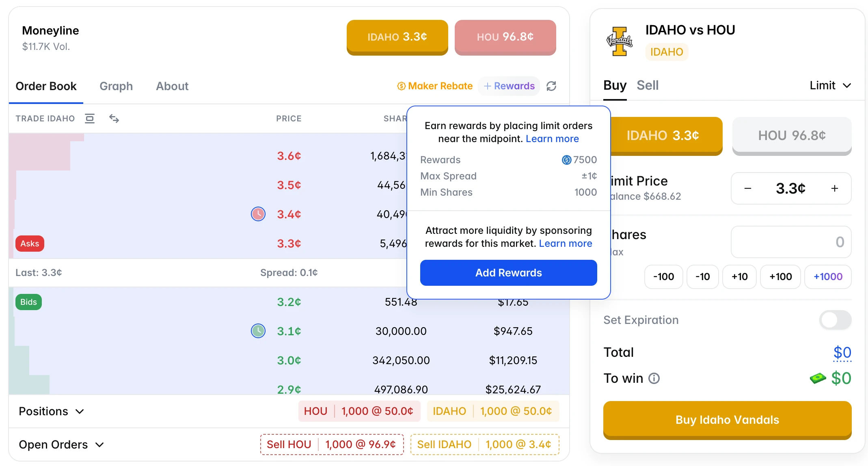Flip order book sides with swap arrows icon
Image resolution: width=868 pixels, height=466 pixels.
(114, 119)
